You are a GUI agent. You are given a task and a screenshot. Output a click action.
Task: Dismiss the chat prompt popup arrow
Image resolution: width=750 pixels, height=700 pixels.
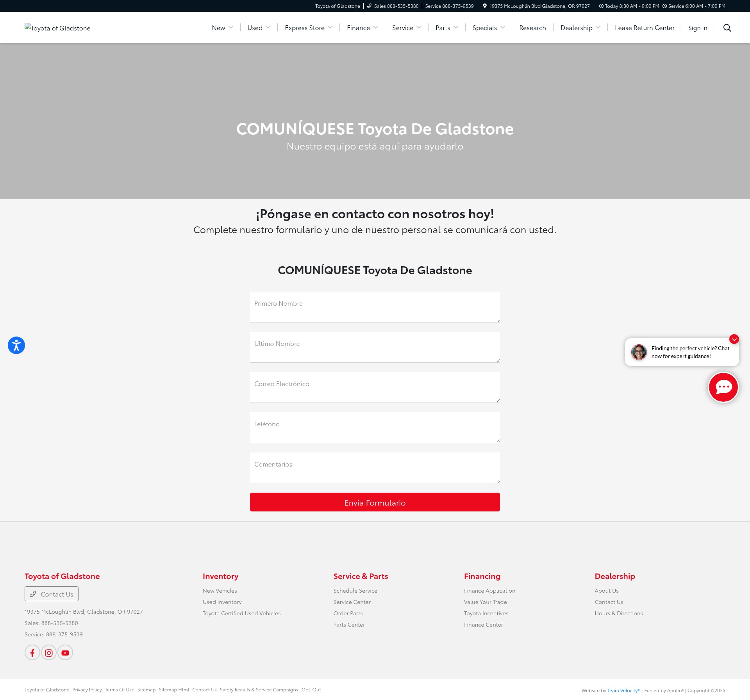734,339
